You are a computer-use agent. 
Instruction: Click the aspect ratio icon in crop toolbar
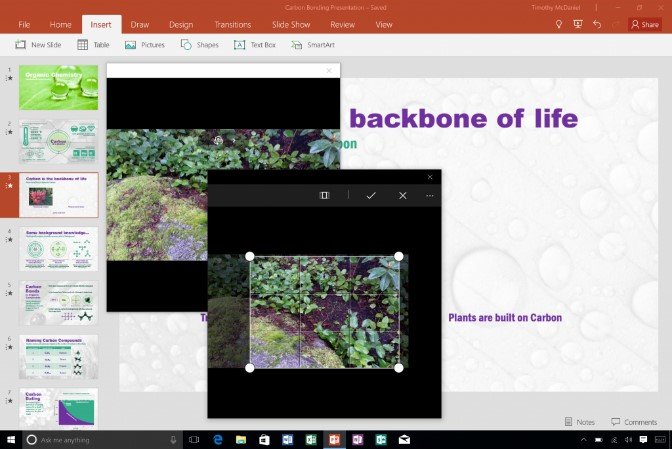click(324, 195)
